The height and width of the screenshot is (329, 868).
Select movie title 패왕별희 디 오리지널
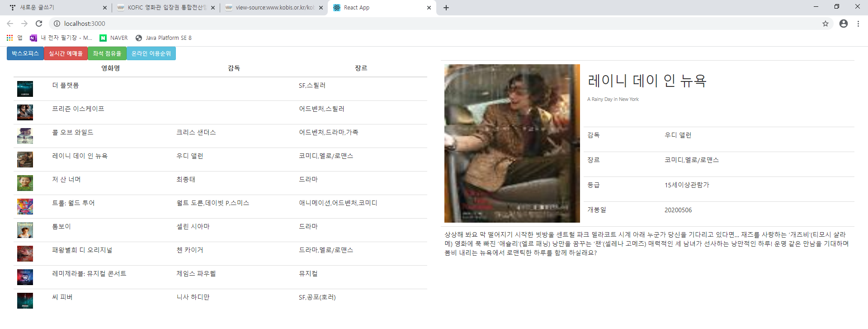(82, 250)
